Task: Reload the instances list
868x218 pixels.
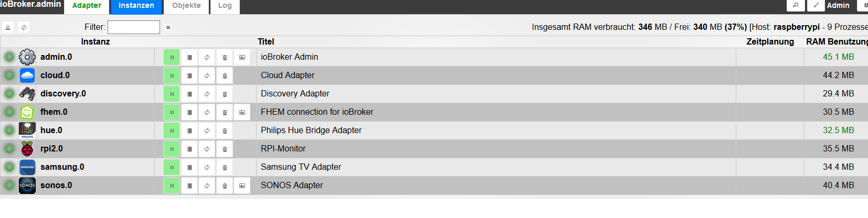Action: pos(24,27)
